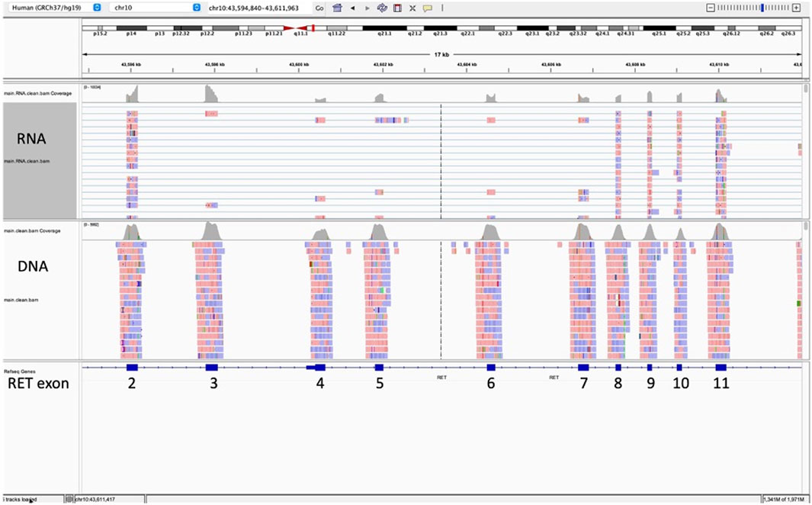812x505 pixels.
Task: Click the zoom level slider track
Action: pos(753,8)
